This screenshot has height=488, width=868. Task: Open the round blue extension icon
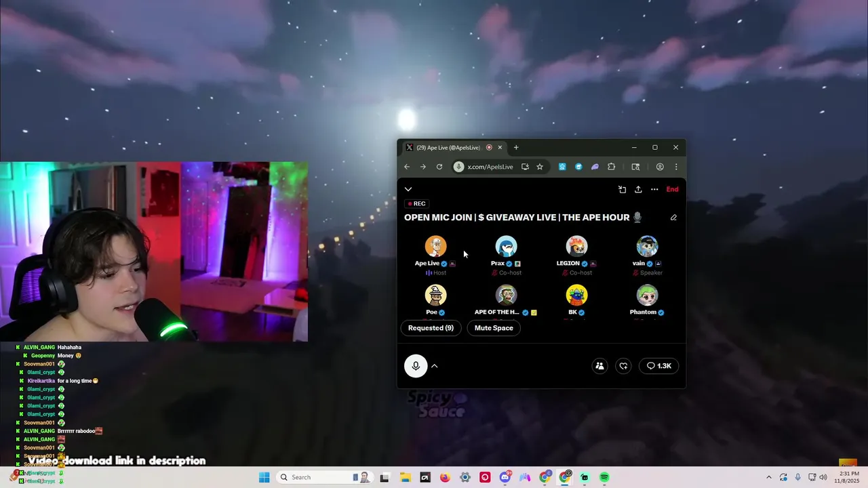[578, 167]
